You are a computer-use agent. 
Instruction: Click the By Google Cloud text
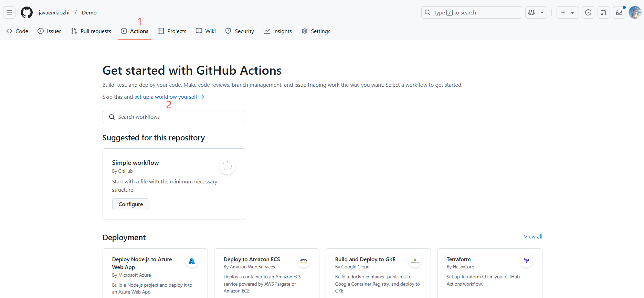(352, 267)
